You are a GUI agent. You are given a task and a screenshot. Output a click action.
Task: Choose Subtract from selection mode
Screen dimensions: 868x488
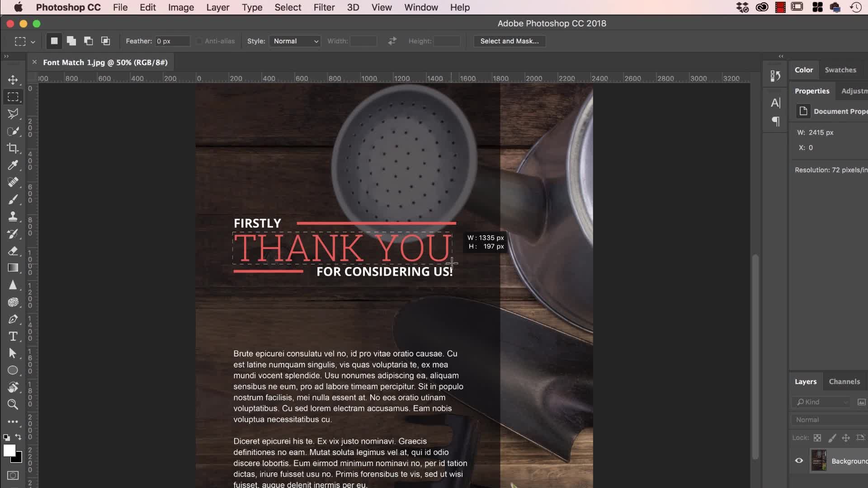(88, 41)
